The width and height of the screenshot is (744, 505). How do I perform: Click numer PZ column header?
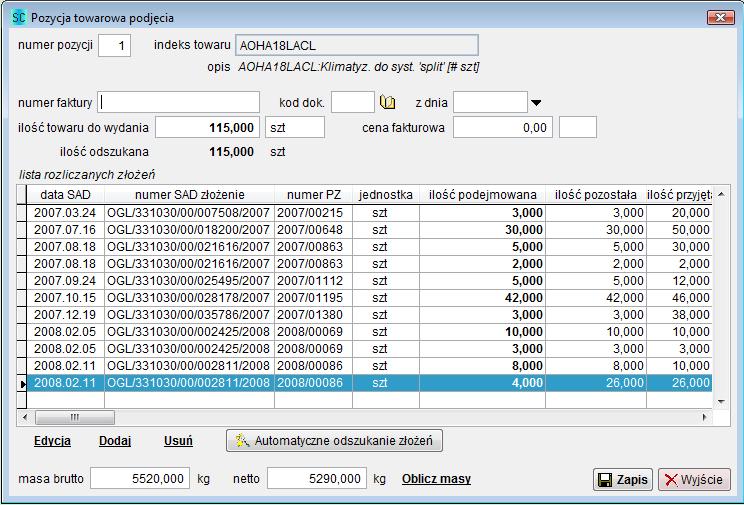pos(313,195)
